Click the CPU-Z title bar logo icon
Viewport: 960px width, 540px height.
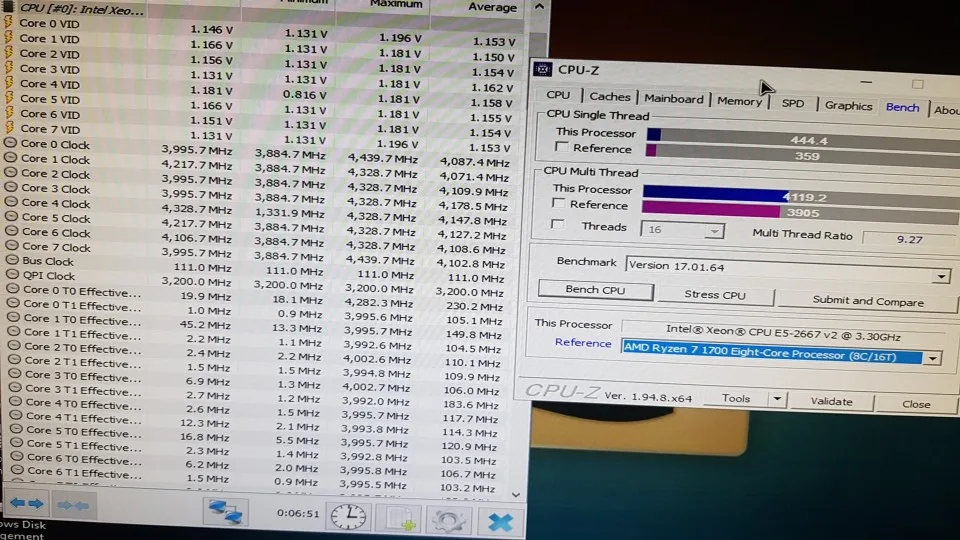(x=542, y=69)
